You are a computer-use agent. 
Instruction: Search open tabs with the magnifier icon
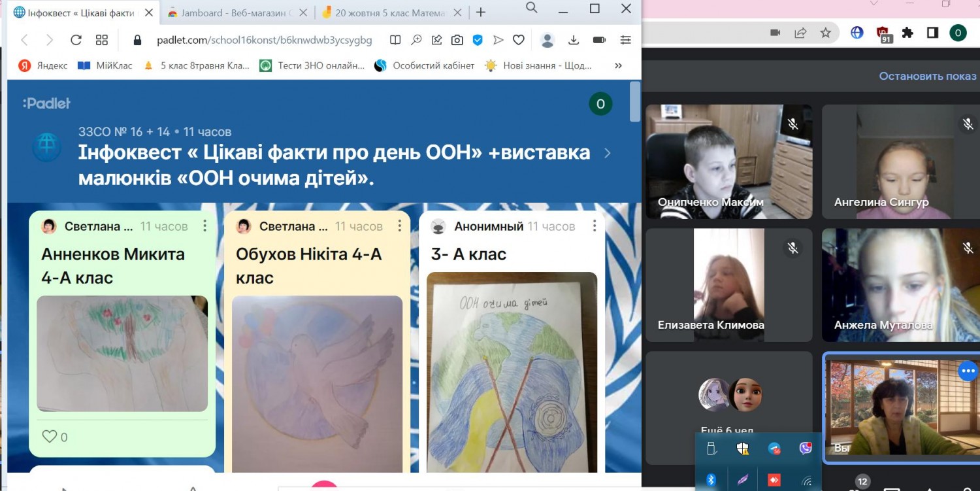532,8
